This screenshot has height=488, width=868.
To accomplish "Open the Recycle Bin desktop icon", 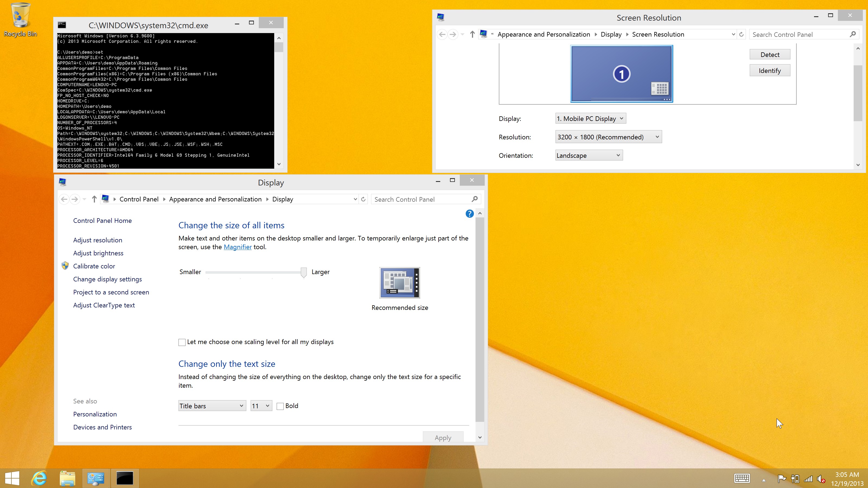I will click(20, 20).
